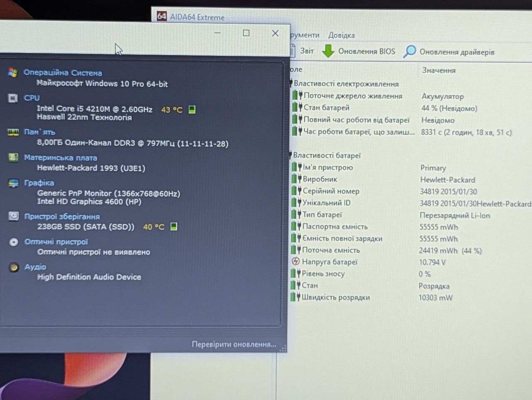Click the Властивості батареї group header
This screenshot has width=532, height=400.
[x=327, y=155]
